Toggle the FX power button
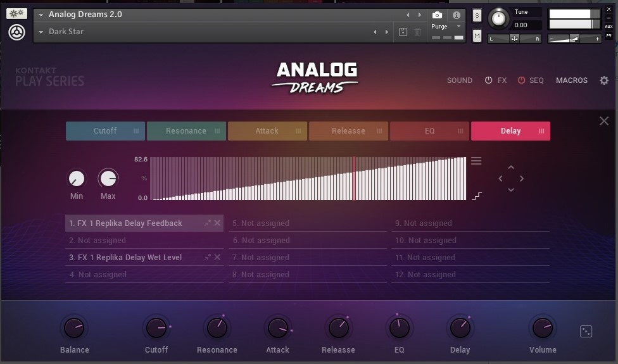 488,80
